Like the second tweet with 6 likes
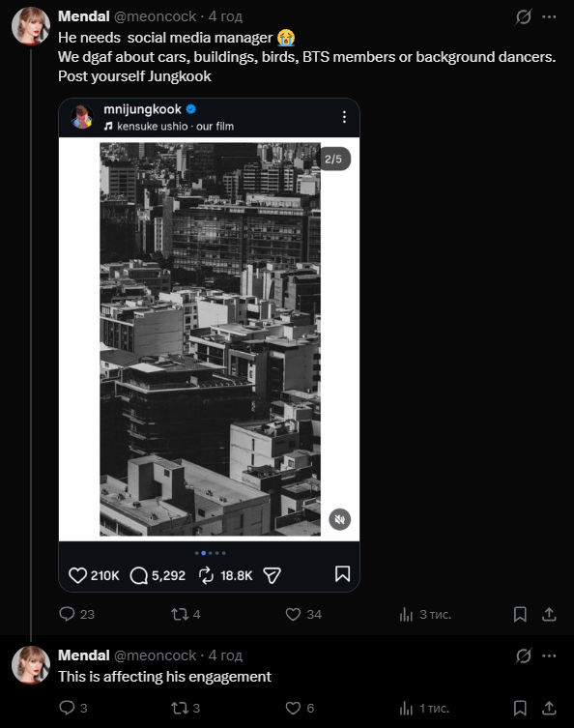The image size is (574, 728). coord(293,708)
